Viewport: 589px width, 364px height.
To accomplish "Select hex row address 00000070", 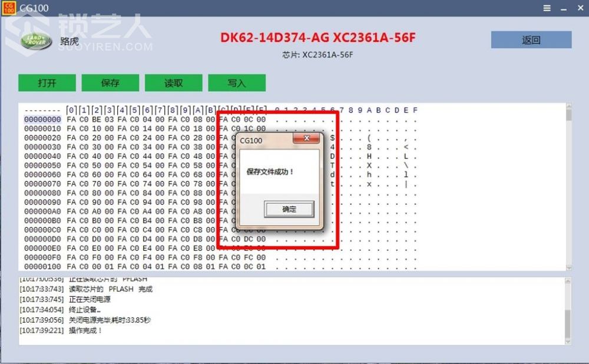I will point(42,184).
